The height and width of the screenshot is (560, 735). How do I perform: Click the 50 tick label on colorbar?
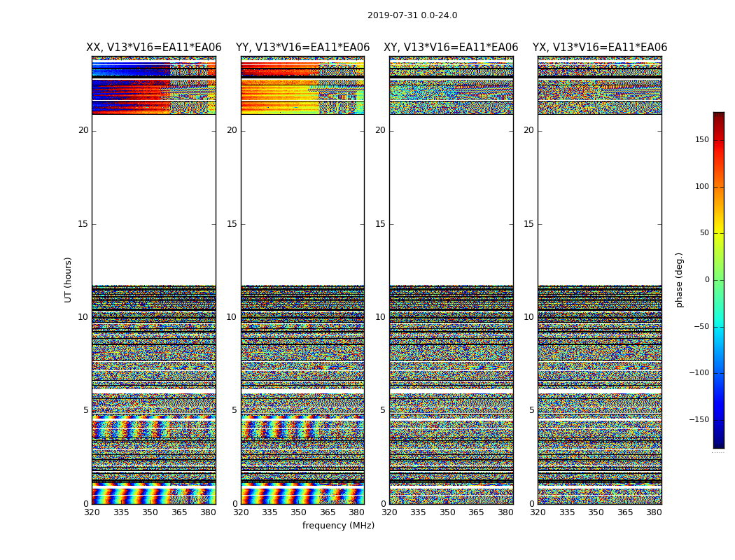pos(704,233)
